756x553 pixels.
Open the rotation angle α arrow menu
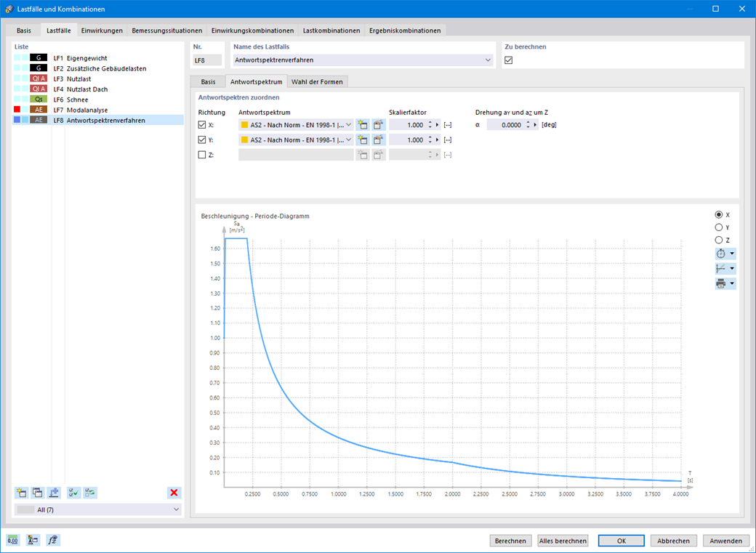coord(535,125)
